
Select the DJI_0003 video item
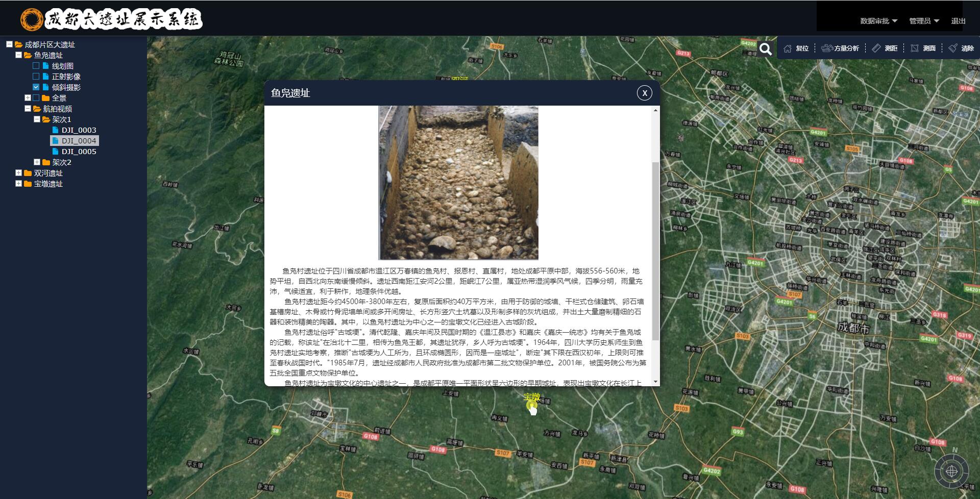tap(79, 130)
